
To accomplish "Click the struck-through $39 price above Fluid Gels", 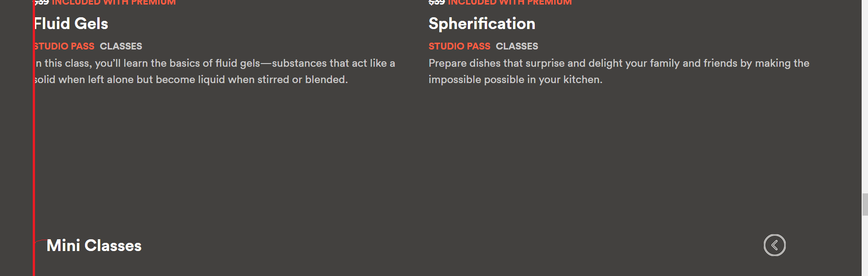I will (x=42, y=3).
